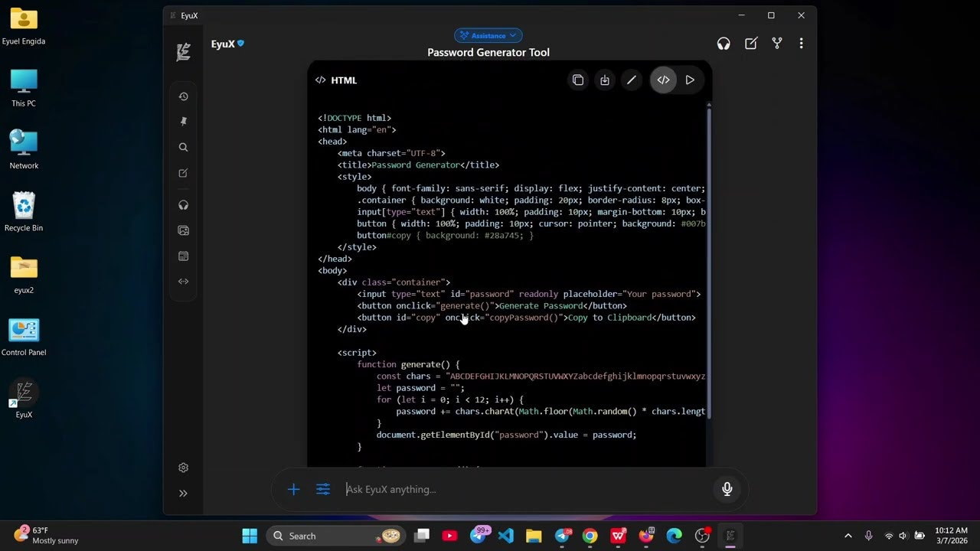Open the calendar icon in sidebar
The width and height of the screenshot is (980, 551).
pos(183,256)
